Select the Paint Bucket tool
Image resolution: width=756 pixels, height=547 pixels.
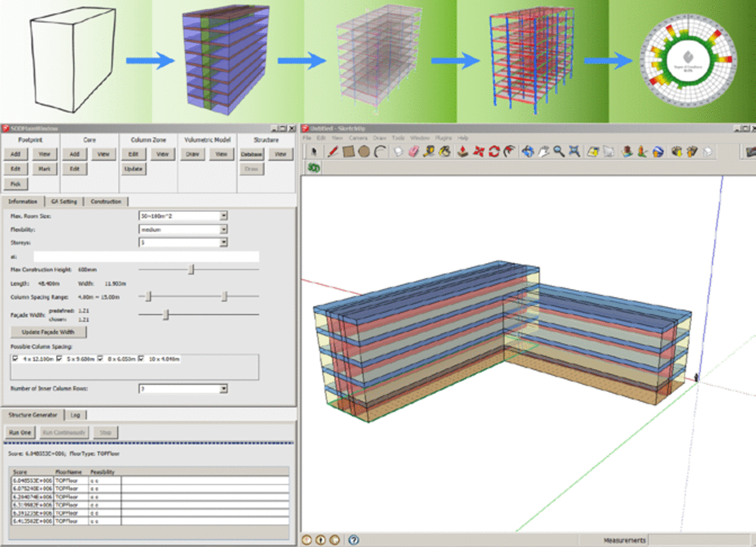445,151
